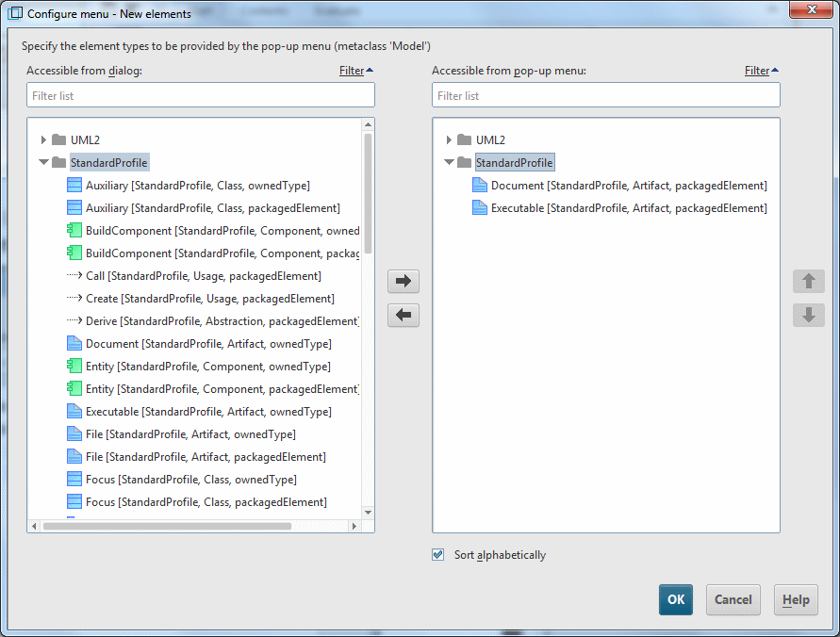Select the 'Document [StandardProfile, Artifact, packagedElement]' row in the right list
The width and height of the screenshot is (840, 637).
629,186
